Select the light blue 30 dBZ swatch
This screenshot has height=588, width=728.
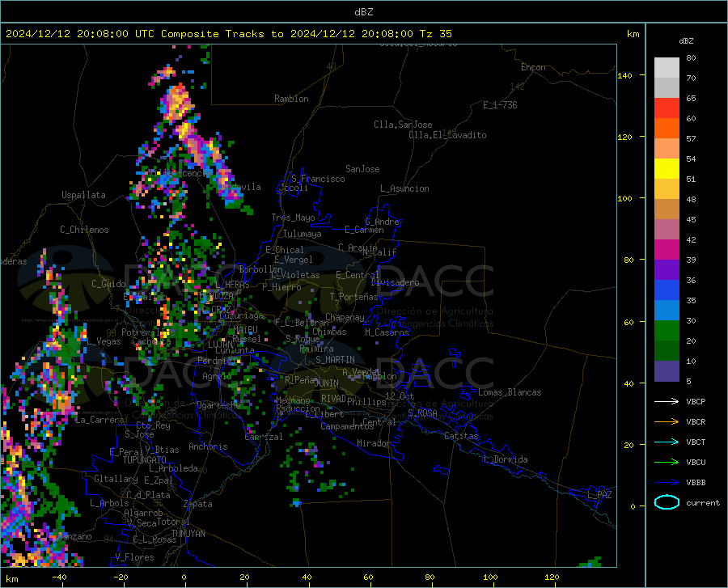click(x=667, y=311)
